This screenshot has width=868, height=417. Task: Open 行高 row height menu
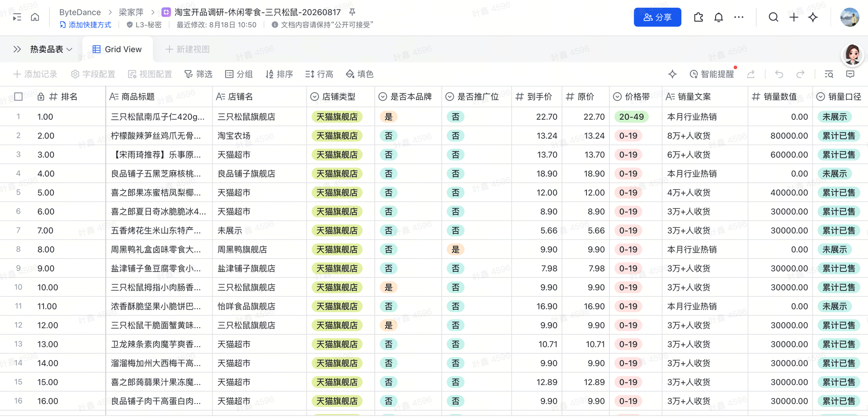point(319,74)
